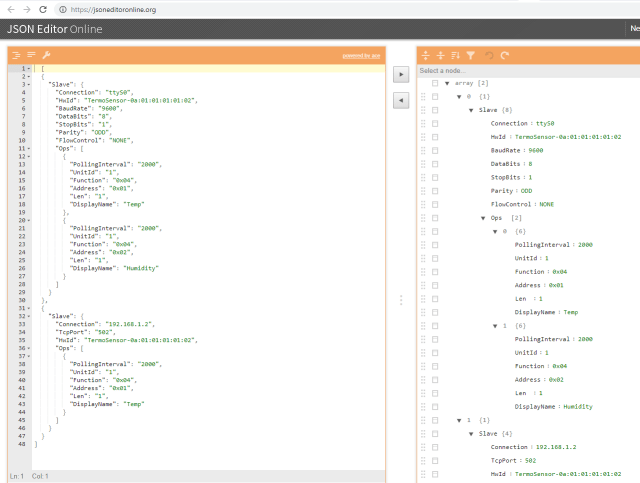Click the address bar URL jsoneditoronline.org
The width and height of the screenshot is (640, 483).
(113, 9)
